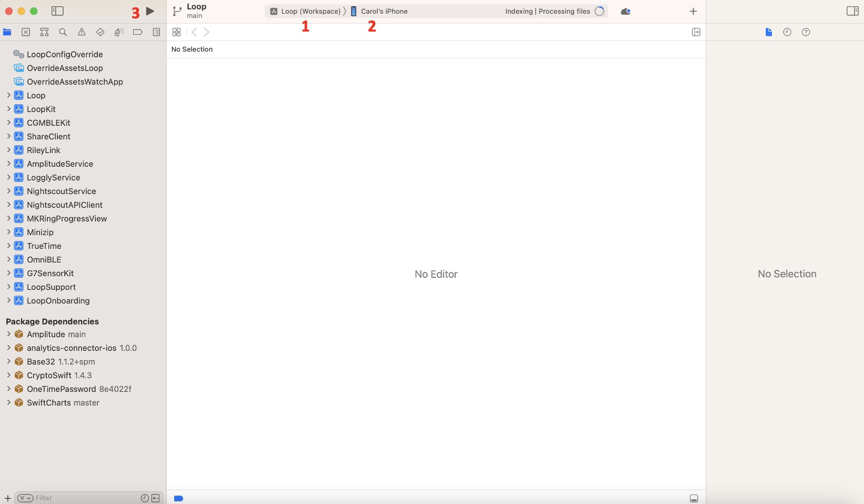The width and height of the screenshot is (864, 504).
Task: Expand the Loop project
Action: [x=8, y=95]
